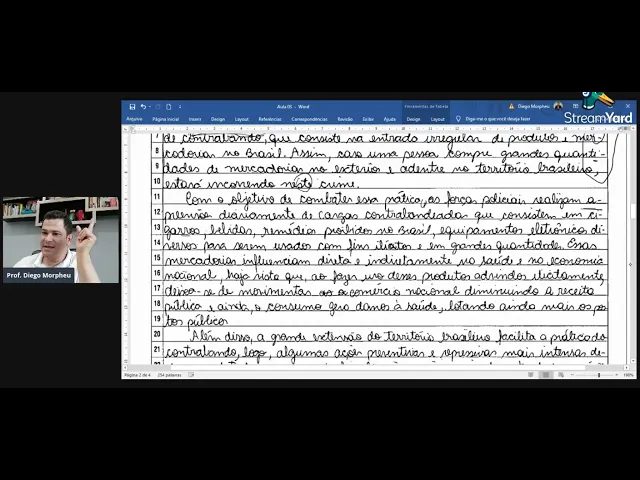Viewport: 640px width, 480px height.
Task: Switch to the Página Inicial tab
Action: coord(165,119)
